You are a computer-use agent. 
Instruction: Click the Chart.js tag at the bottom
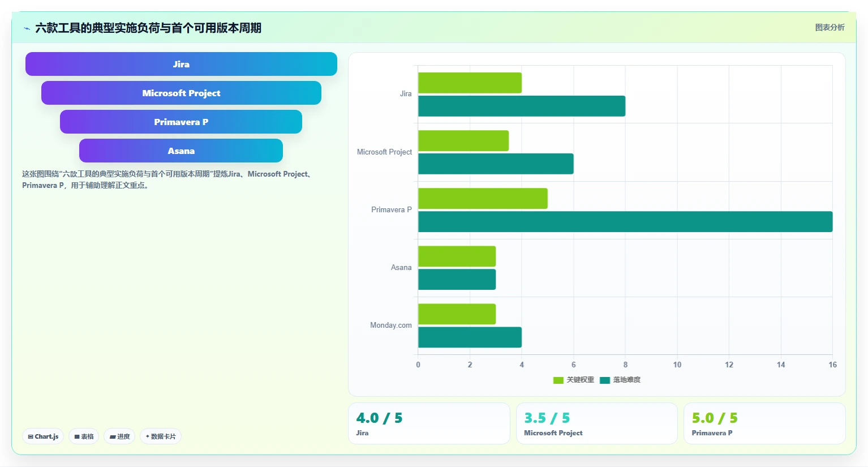coord(43,436)
